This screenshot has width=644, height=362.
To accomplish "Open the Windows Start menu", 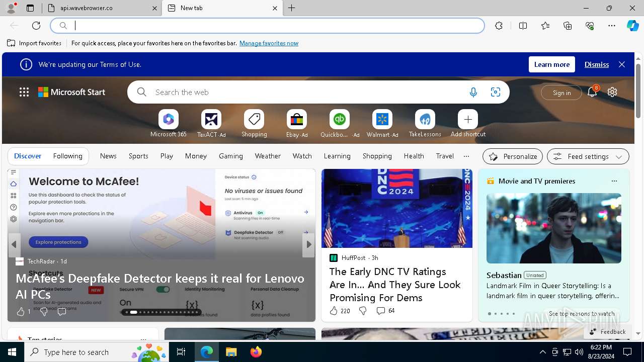I will [12, 352].
